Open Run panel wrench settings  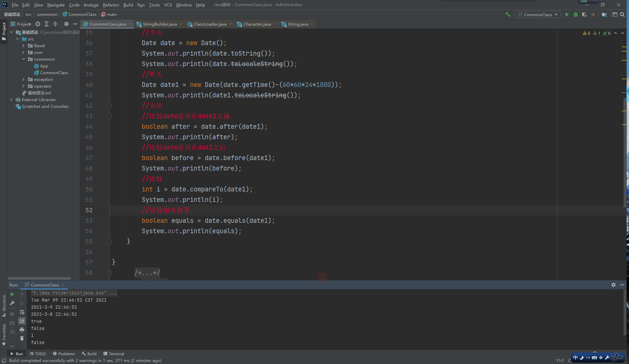pyautogui.click(x=12, y=303)
